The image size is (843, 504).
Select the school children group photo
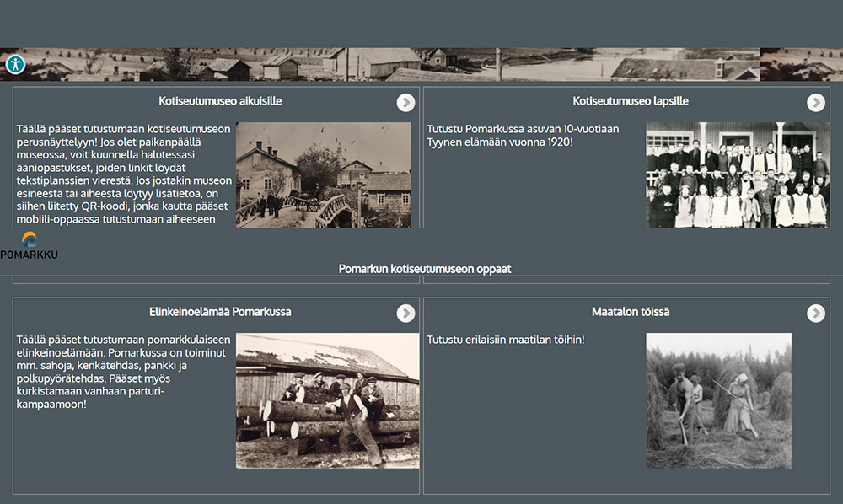pos(738,175)
